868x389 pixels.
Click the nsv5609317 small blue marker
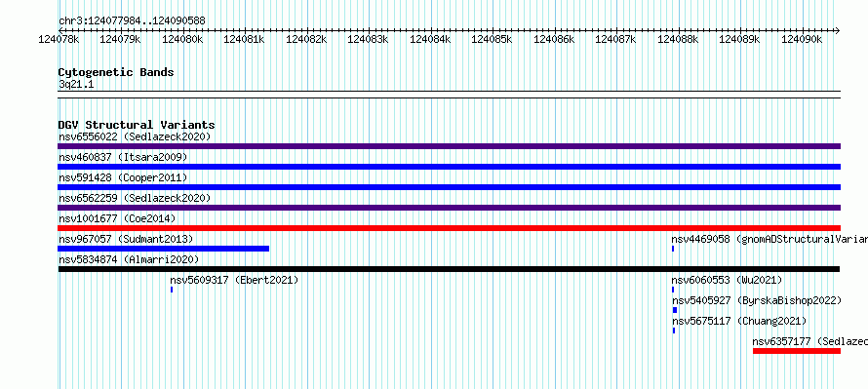click(172, 290)
